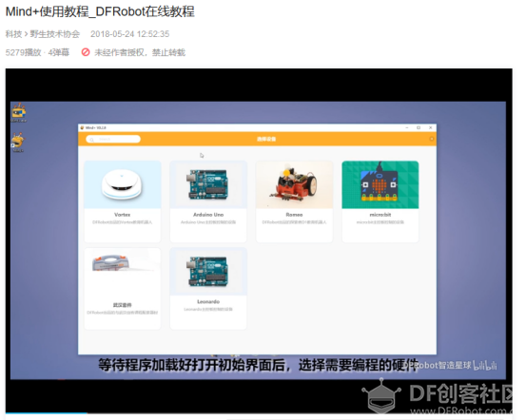The width and height of the screenshot is (526, 420).
Task: Choose the Leonardo board card
Action: coord(208,289)
